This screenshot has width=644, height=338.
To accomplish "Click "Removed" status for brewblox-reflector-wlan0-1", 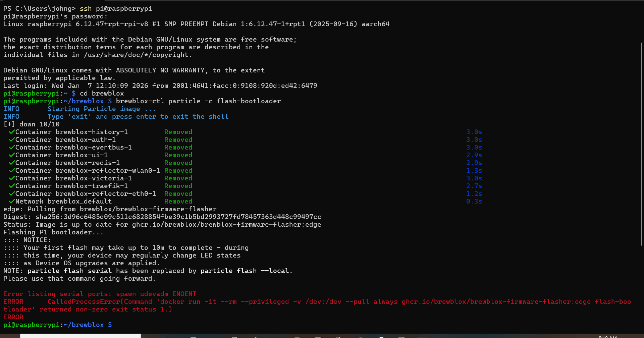I will (178, 171).
